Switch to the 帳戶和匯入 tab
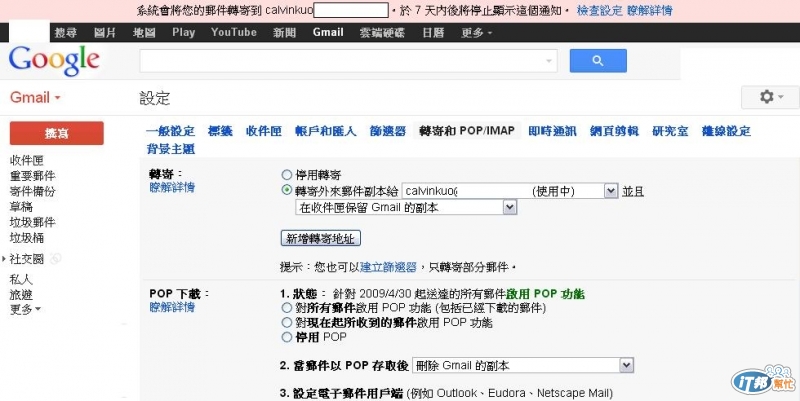The height and width of the screenshot is (401, 800). [x=326, y=131]
